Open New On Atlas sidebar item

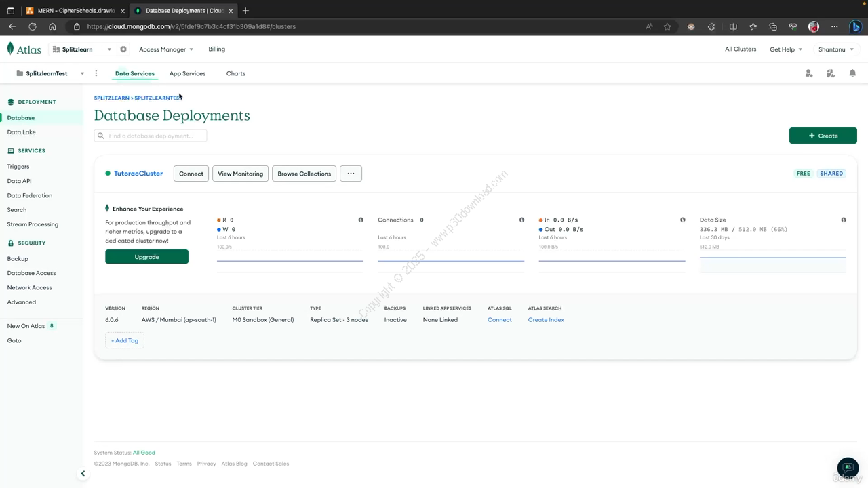pyautogui.click(x=26, y=326)
